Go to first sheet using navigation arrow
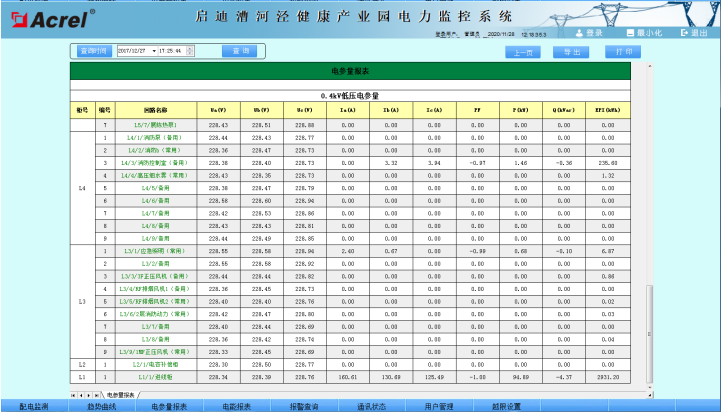This screenshot has width=723, height=414. tap(72, 396)
